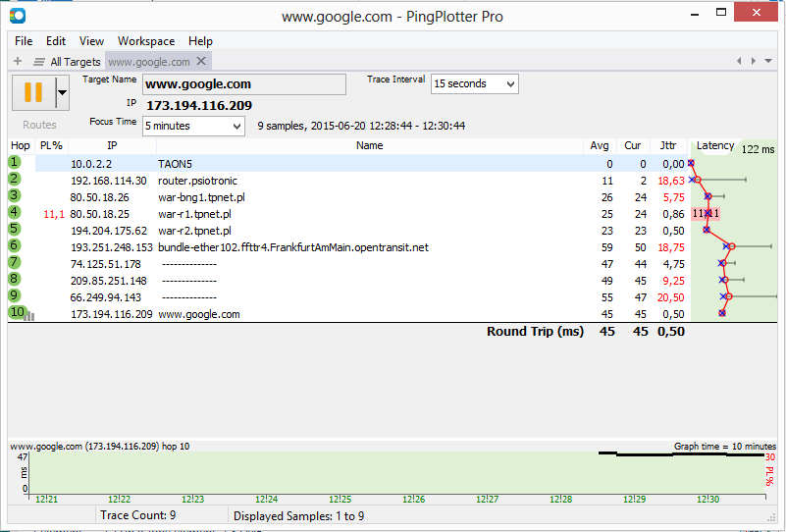Select hop 9 green circle icon
786x532 pixels.
[15, 295]
